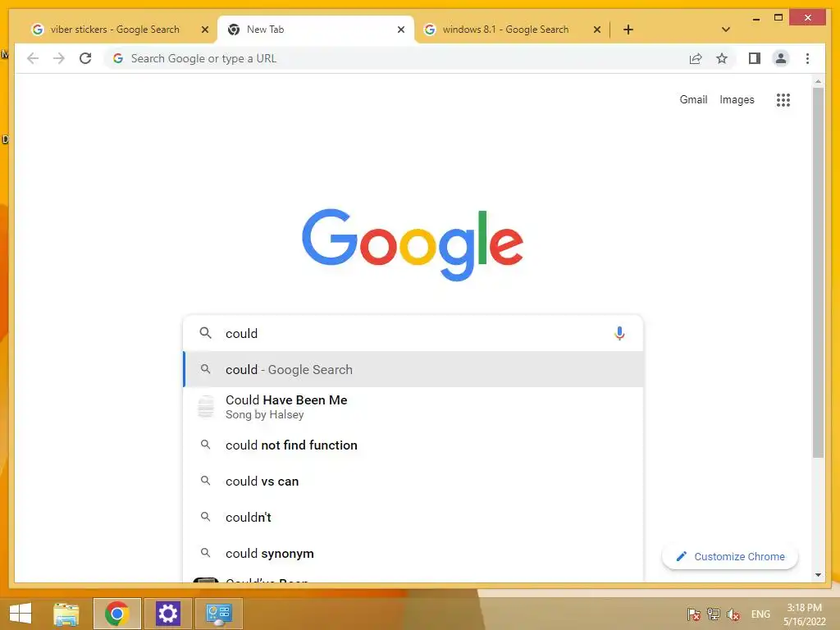Open the side panel icon
840x630 pixels.
tap(755, 58)
